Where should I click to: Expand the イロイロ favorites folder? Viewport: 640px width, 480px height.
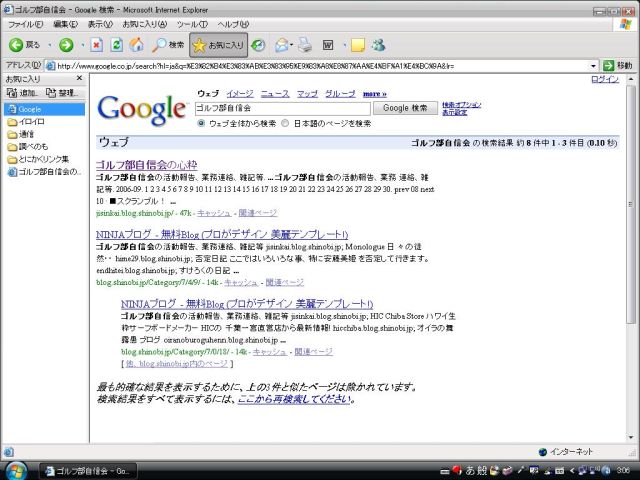pos(26,122)
